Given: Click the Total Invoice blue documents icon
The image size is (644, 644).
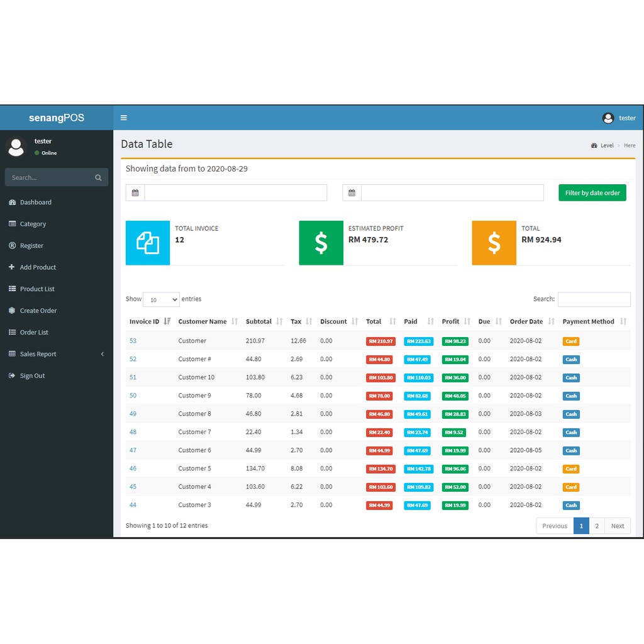Looking at the screenshot, I should (x=148, y=243).
